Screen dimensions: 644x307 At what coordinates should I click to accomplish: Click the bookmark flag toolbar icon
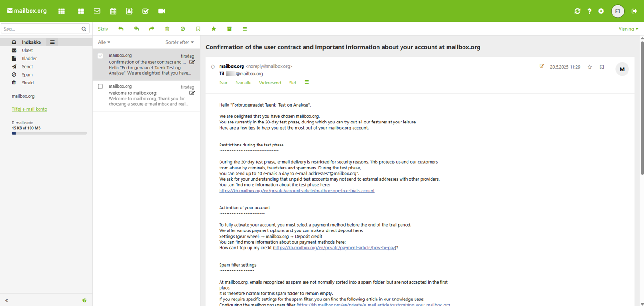point(198,29)
